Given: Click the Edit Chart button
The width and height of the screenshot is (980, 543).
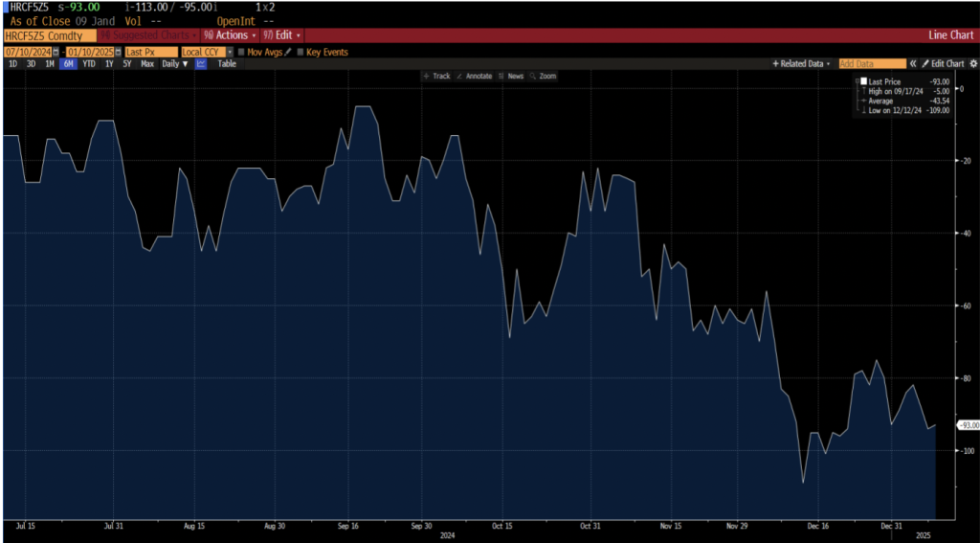Looking at the screenshot, I should [x=942, y=64].
